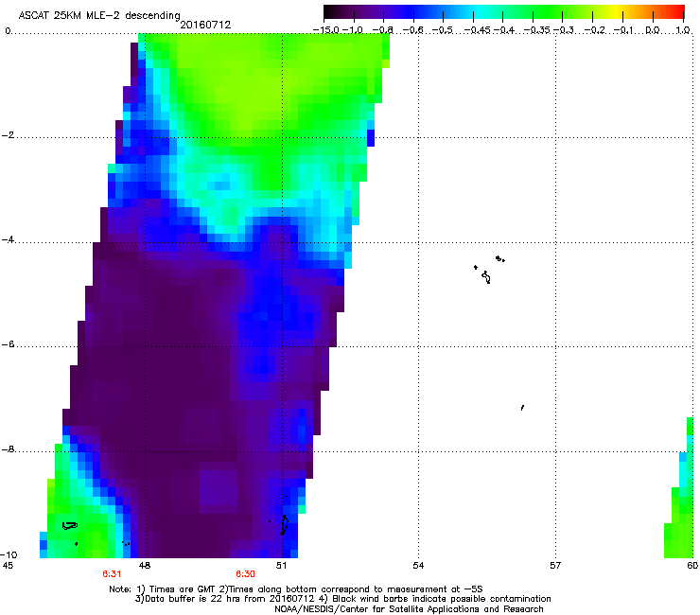
Task: Click the 45 longitude axis label
Action: click(8, 566)
